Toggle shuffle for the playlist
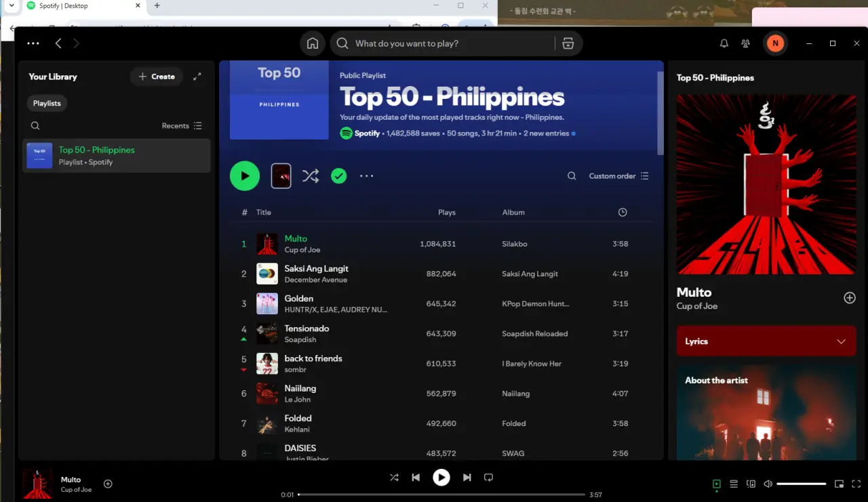This screenshot has height=502, width=868. (311, 176)
